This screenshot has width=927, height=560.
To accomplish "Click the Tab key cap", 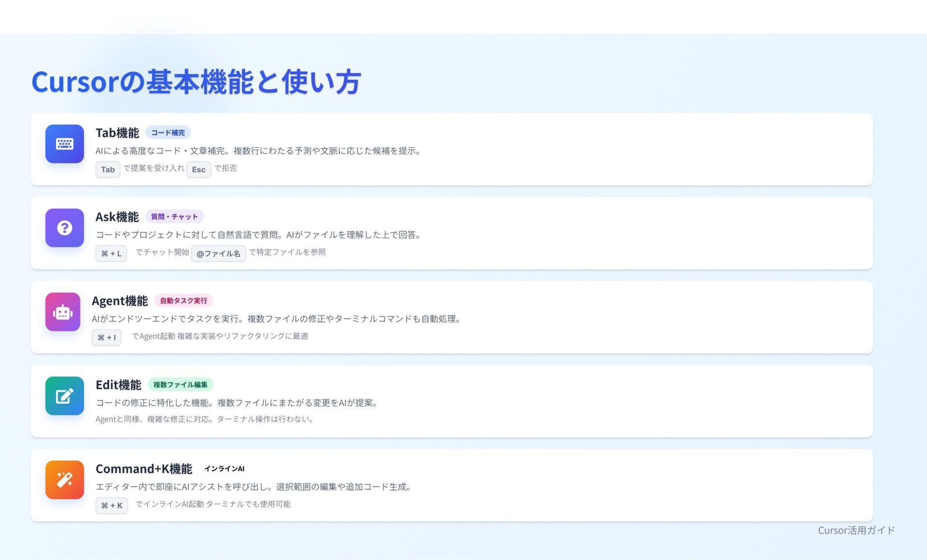I will point(108,169).
